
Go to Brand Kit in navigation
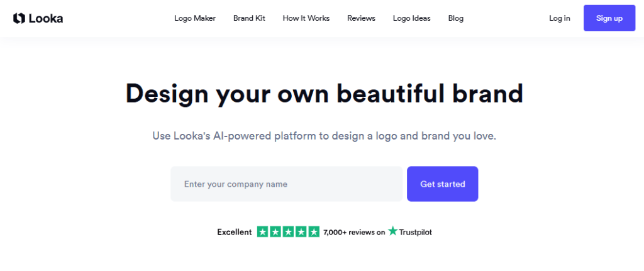[249, 18]
